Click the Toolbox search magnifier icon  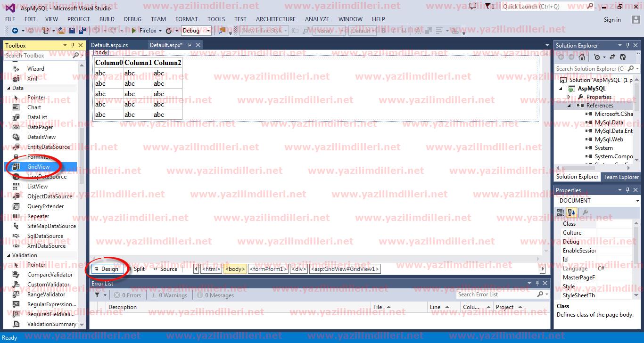[76, 55]
